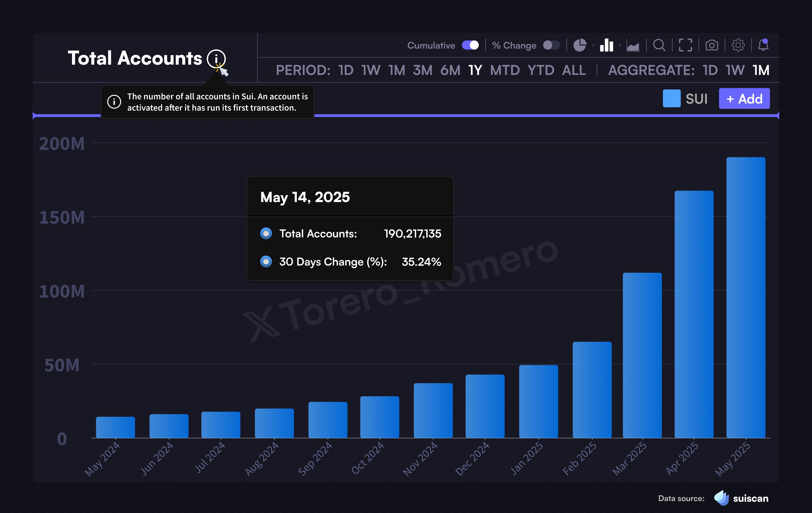Set aggregate to 1W

point(735,70)
